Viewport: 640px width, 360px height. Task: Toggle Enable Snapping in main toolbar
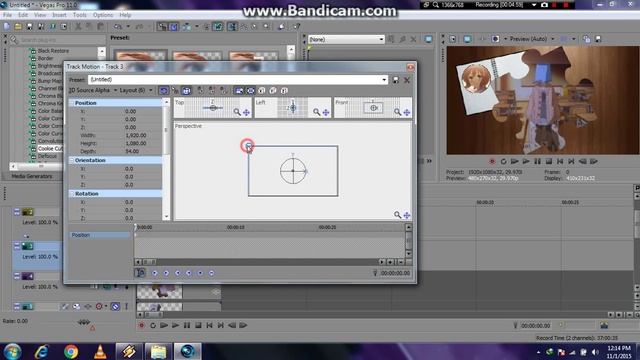(163, 27)
